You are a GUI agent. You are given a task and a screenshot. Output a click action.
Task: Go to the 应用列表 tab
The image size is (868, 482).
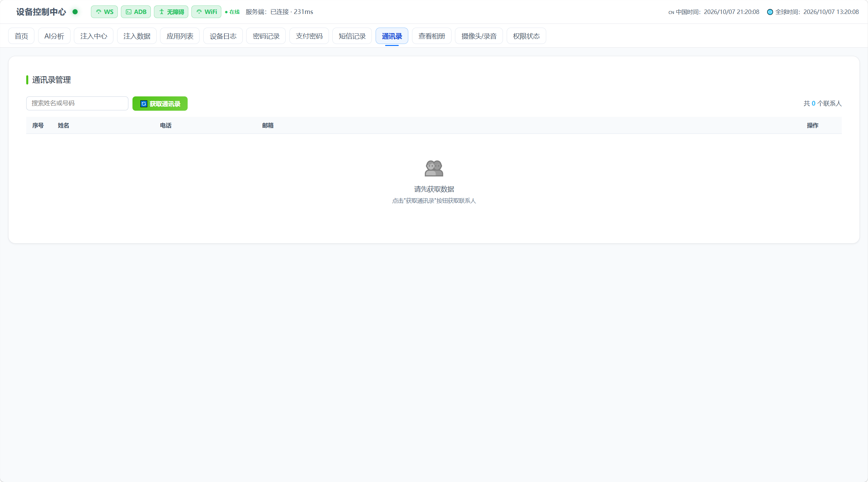180,36
